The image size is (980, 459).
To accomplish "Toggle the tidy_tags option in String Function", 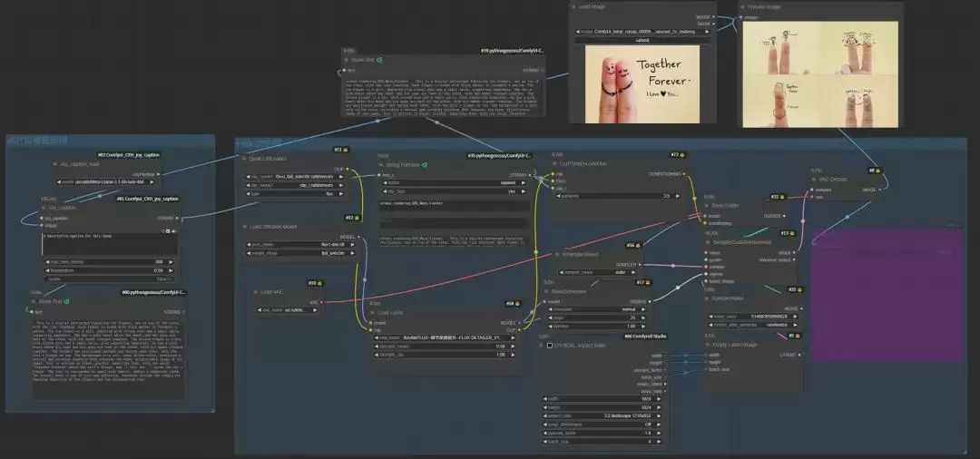I will 455,191.
